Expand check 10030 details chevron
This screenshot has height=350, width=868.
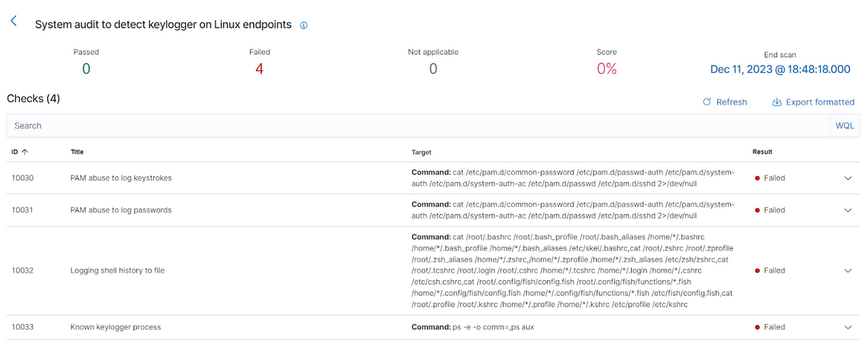pyautogui.click(x=848, y=178)
